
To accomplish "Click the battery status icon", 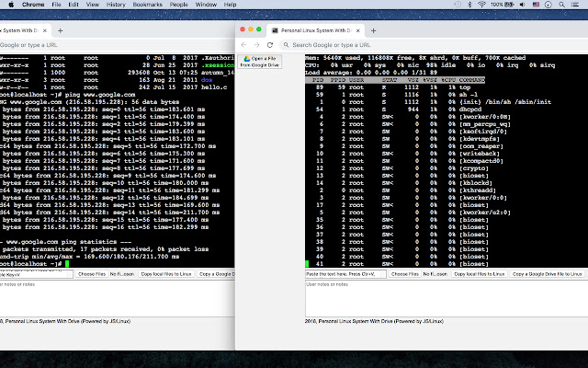I will pos(509,5).
